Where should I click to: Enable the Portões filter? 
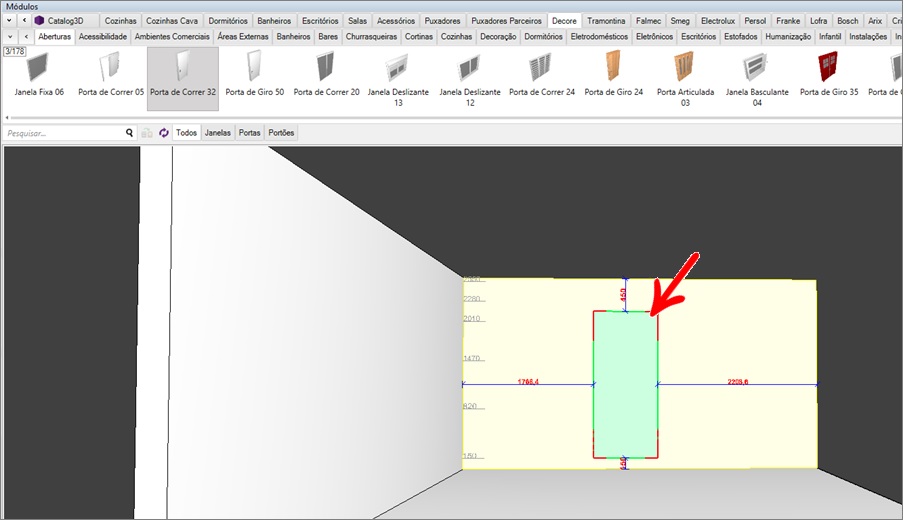click(281, 133)
